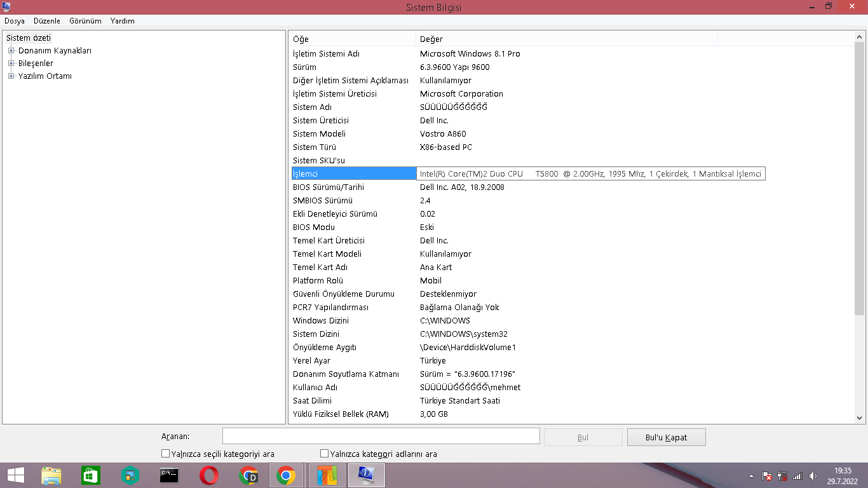Select Sistem özeti in the tree

pos(29,38)
